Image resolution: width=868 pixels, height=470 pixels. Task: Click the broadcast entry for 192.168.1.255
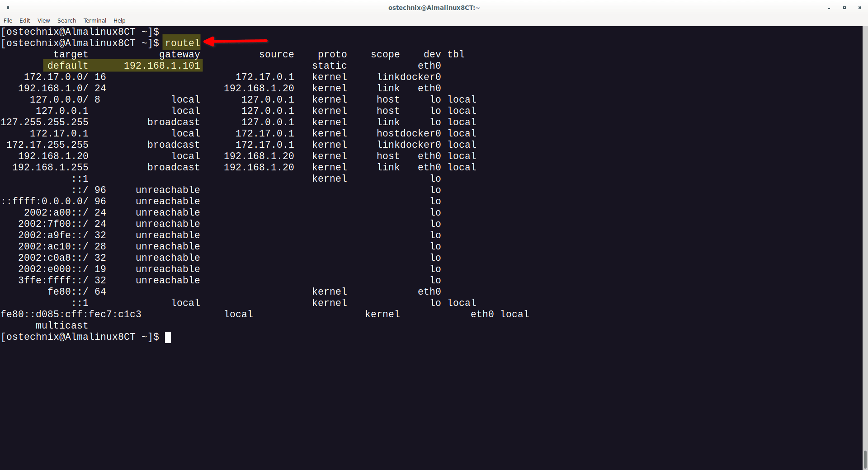[x=174, y=167]
